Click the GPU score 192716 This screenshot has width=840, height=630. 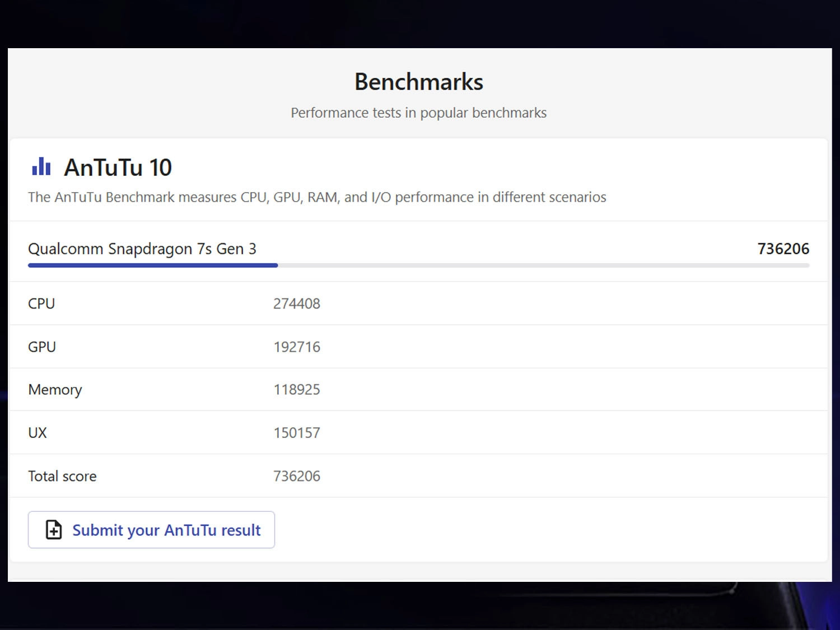tap(297, 347)
